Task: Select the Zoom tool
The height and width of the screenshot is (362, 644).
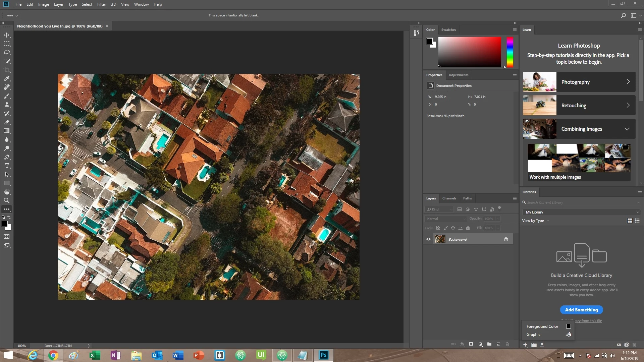Action: coord(7,200)
